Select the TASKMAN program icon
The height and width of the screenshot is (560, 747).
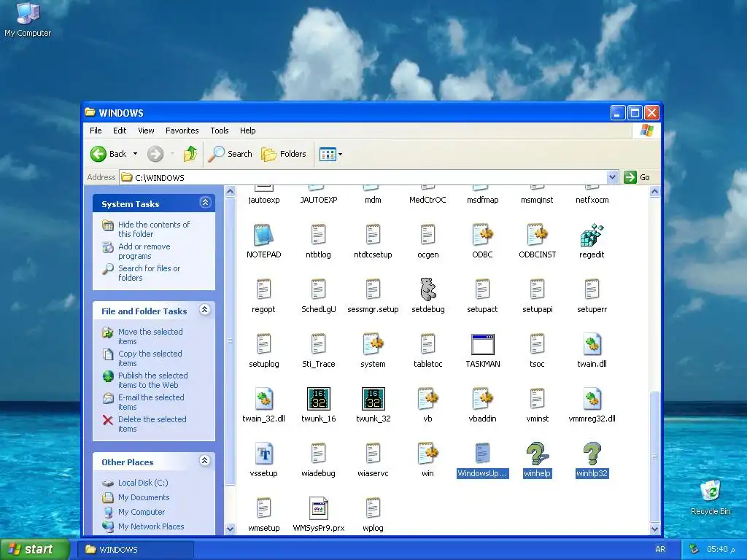(483, 344)
